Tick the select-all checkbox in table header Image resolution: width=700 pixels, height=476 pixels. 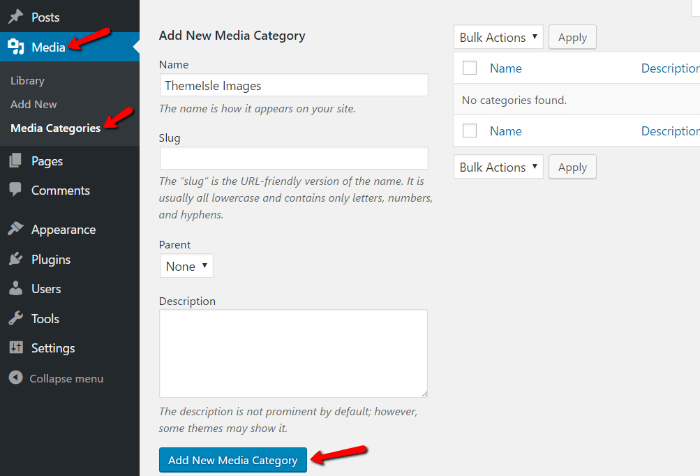pos(470,68)
